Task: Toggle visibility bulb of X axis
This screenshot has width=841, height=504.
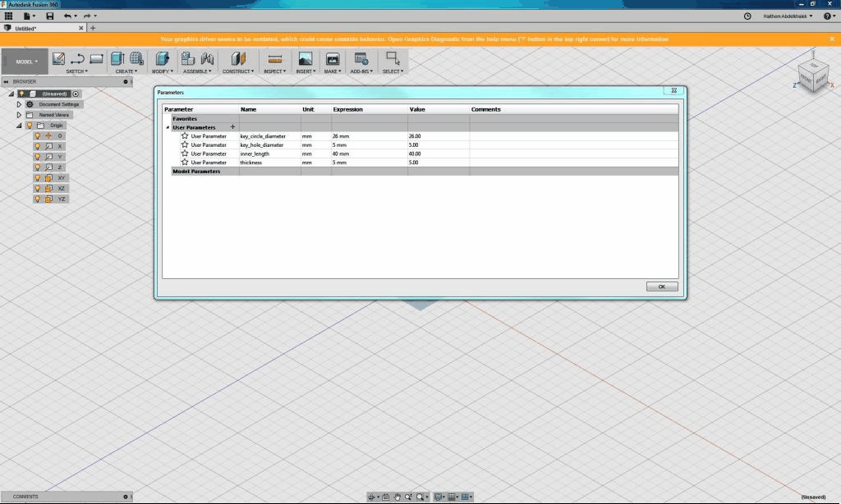Action: pyautogui.click(x=38, y=146)
